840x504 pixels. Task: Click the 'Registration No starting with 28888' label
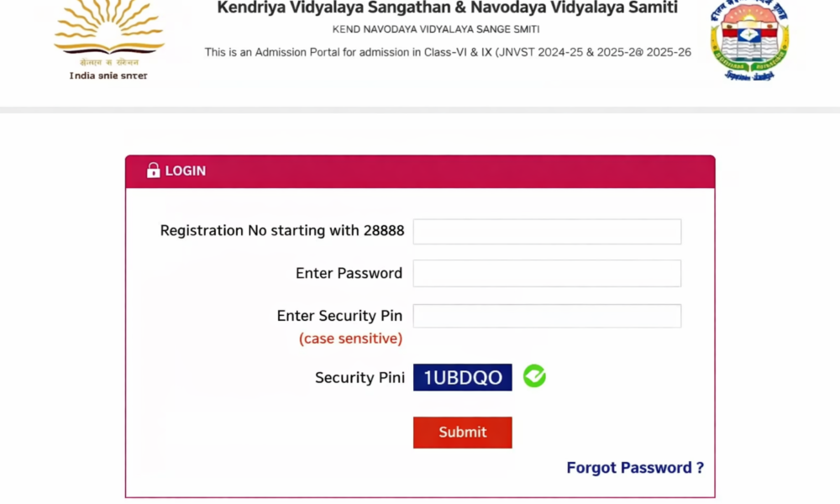[x=282, y=231]
